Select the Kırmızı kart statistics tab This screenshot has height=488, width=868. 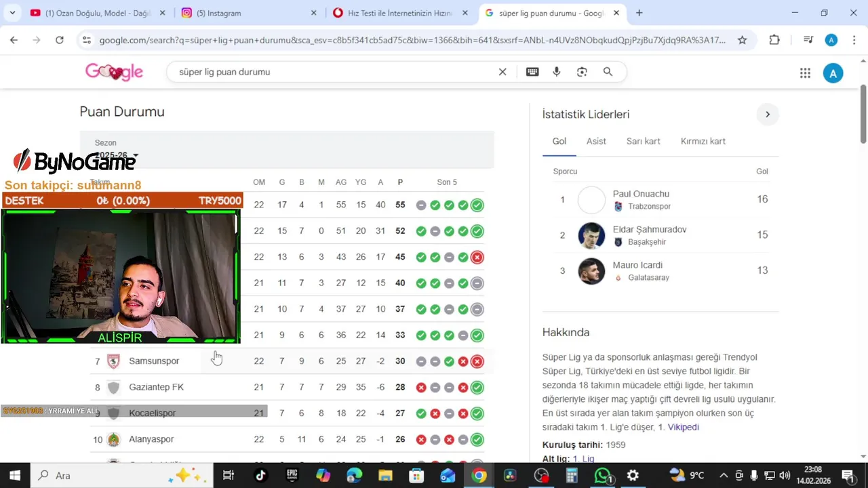[x=703, y=141]
